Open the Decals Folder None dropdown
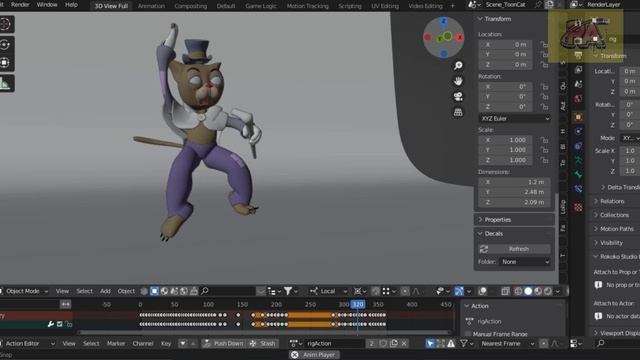This screenshot has height=360, width=640. (x=525, y=262)
